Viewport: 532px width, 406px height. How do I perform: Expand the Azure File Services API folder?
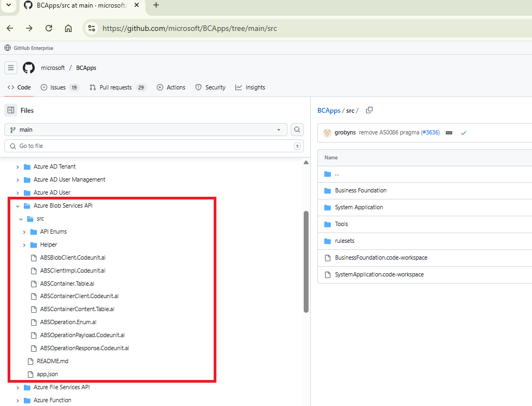pyautogui.click(x=18, y=388)
